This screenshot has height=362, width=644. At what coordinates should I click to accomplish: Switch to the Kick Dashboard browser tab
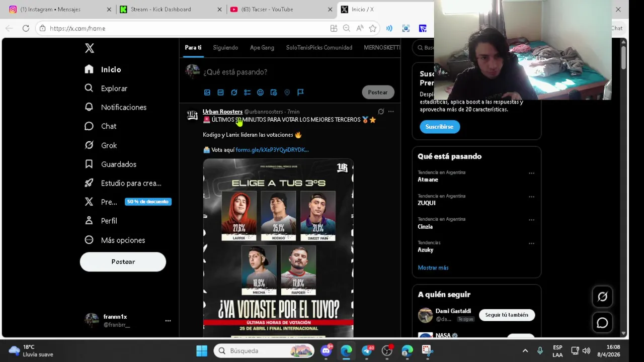tap(171, 9)
